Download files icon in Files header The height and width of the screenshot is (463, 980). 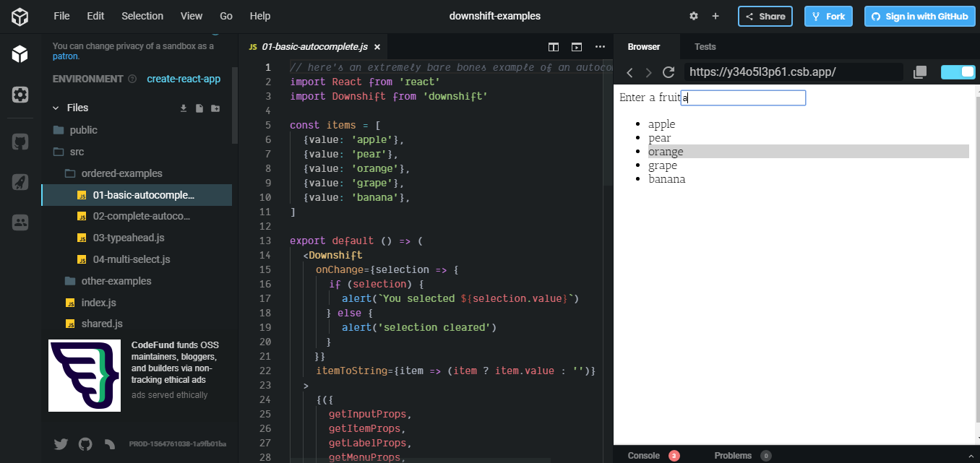point(184,108)
